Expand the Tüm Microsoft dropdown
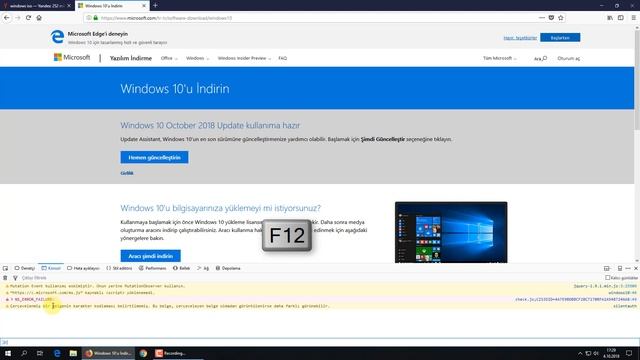This screenshot has width=640, height=360. click(x=500, y=58)
